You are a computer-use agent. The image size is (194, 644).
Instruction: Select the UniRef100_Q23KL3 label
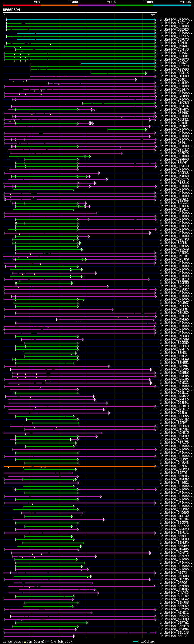[x=174, y=406]
